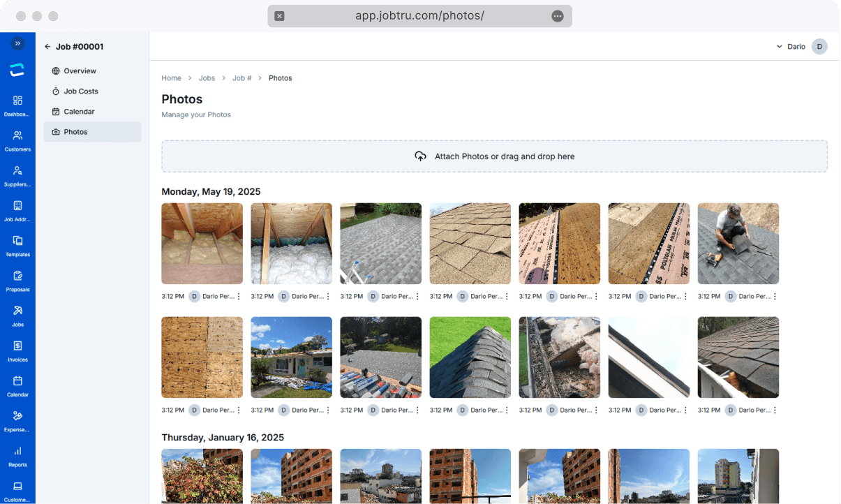Open options menu under worker shingles photo

click(775, 297)
